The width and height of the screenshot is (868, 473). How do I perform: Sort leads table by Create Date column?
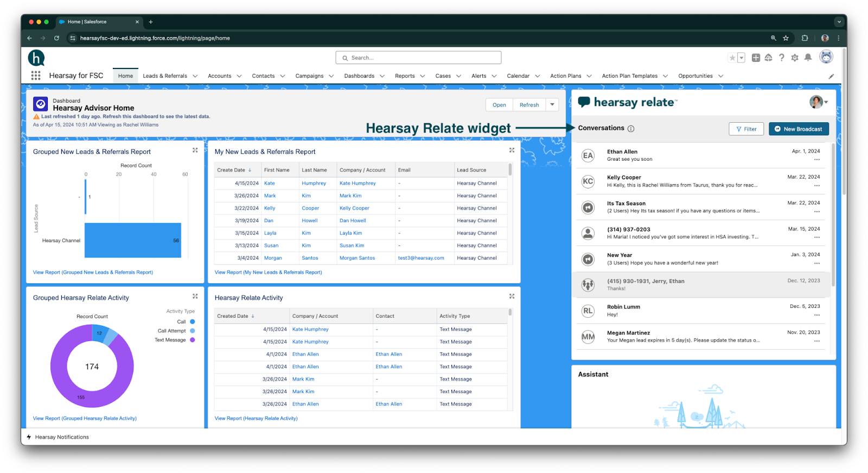(x=234, y=170)
